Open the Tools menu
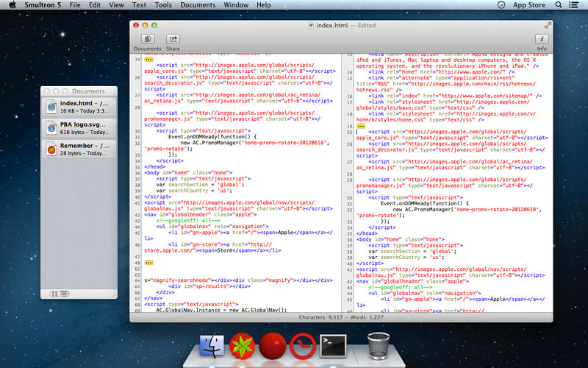The height and width of the screenshot is (368, 588). coord(163,4)
